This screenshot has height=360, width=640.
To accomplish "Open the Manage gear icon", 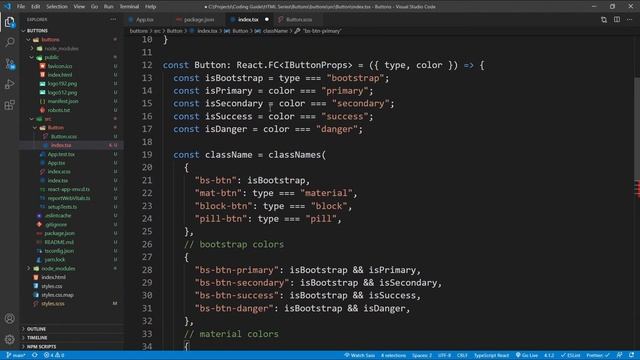I will pos(9,339).
